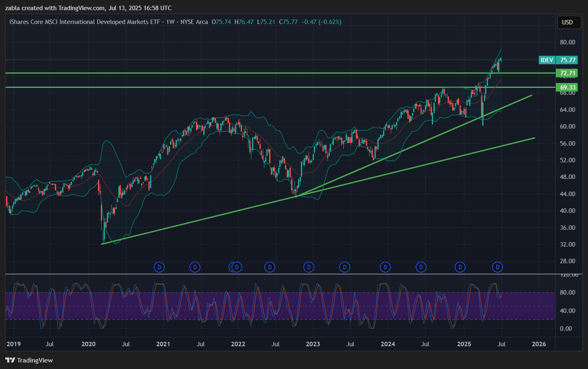
Task: Select the dividend marker near 2024
Action: click(x=385, y=267)
